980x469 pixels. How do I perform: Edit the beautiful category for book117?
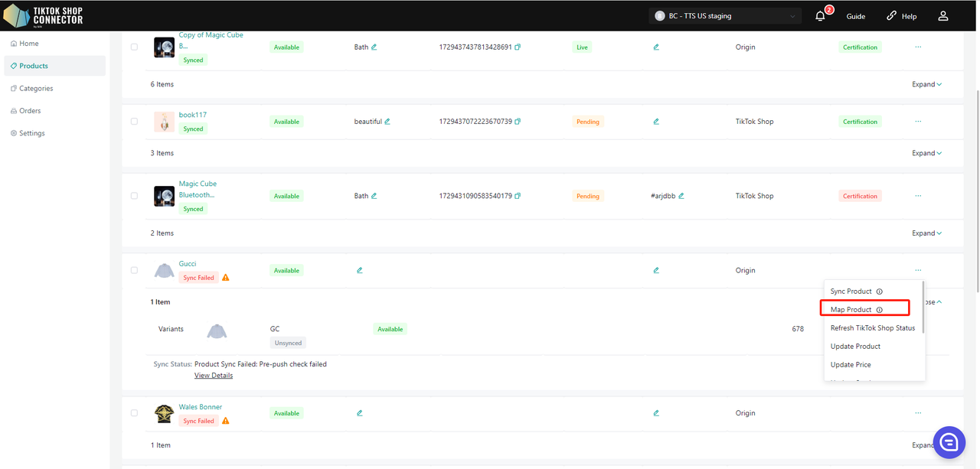[387, 122]
